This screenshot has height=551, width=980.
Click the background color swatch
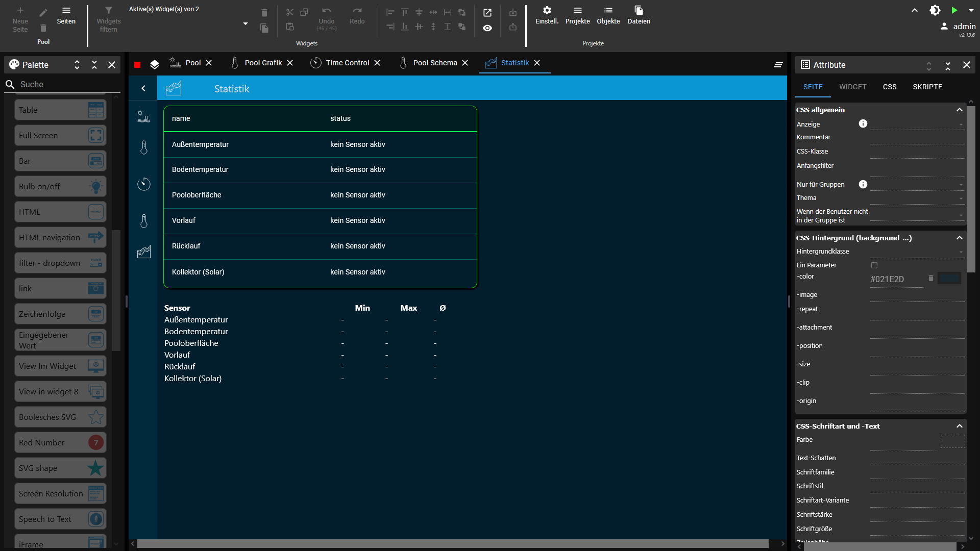click(x=949, y=278)
